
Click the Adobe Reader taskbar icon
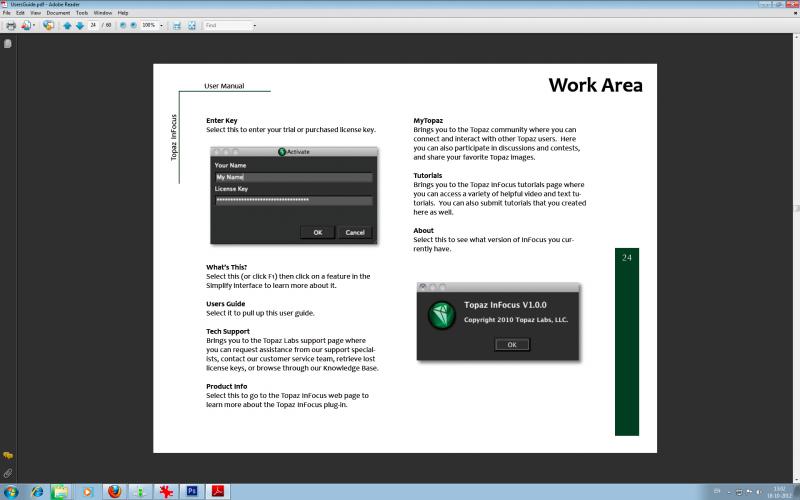(218, 491)
